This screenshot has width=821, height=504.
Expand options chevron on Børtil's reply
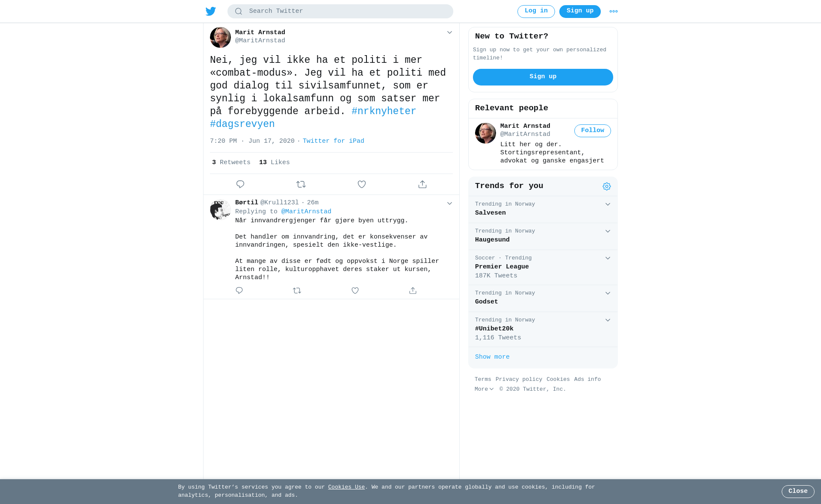449,203
